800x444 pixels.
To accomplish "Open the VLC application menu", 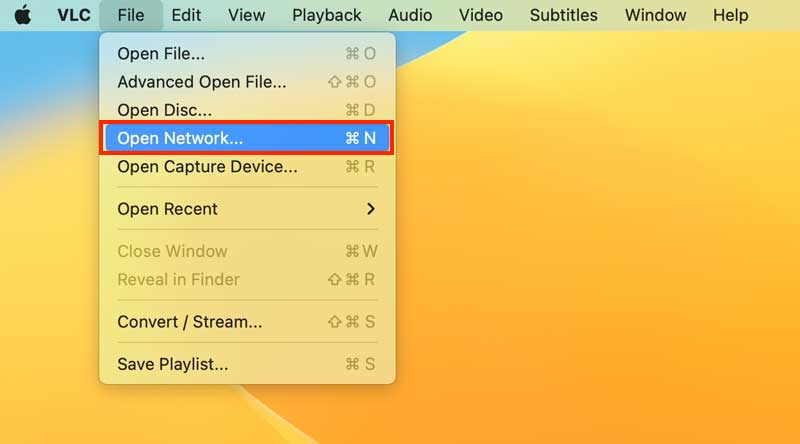I will click(x=73, y=15).
